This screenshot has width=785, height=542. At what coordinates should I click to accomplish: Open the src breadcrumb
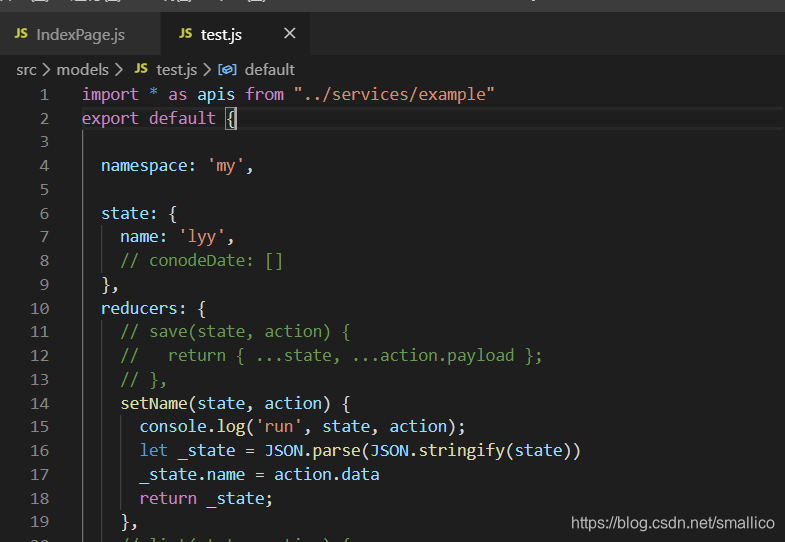pos(26,70)
